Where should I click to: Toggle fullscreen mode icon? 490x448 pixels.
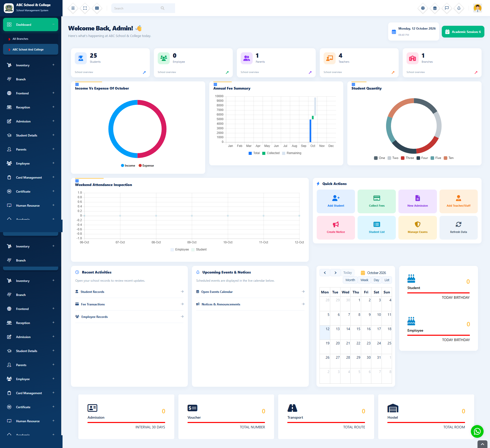[x=85, y=8]
